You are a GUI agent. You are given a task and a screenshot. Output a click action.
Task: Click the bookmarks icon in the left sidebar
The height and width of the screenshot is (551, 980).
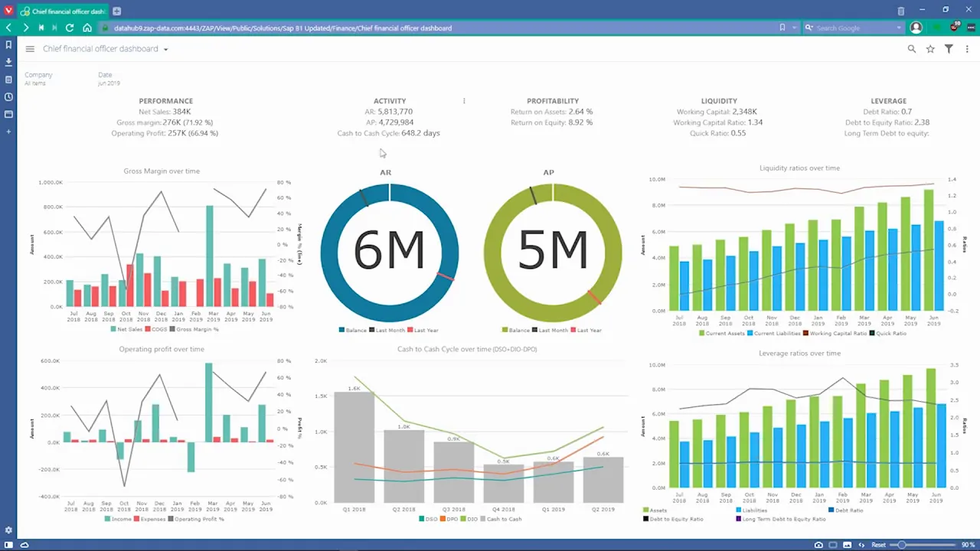[x=8, y=45]
